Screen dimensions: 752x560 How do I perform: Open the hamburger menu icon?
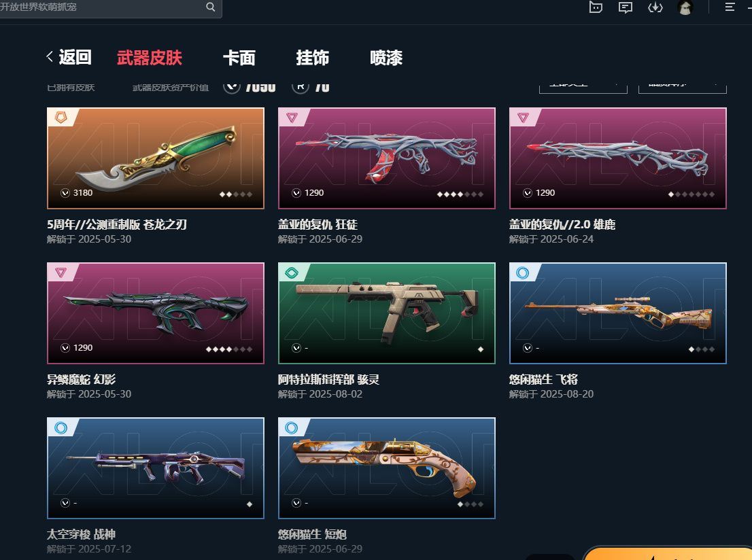pyautogui.click(x=730, y=7)
